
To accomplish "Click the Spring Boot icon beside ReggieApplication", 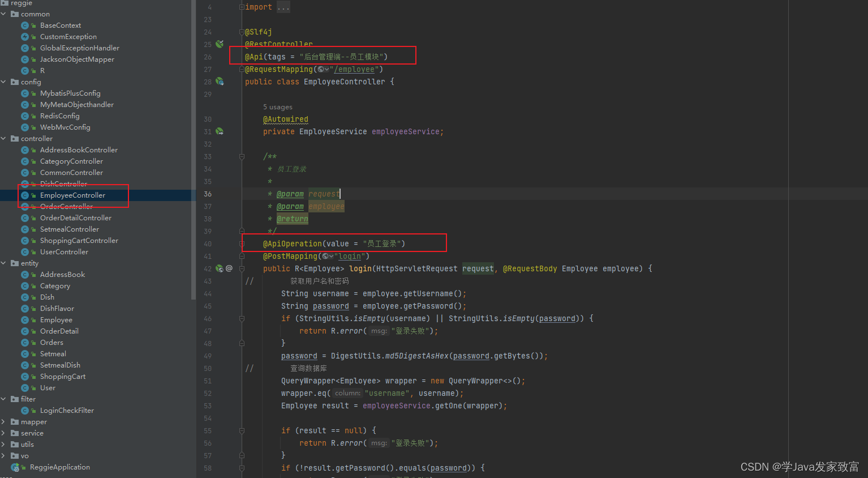I will click(x=15, y=467).
